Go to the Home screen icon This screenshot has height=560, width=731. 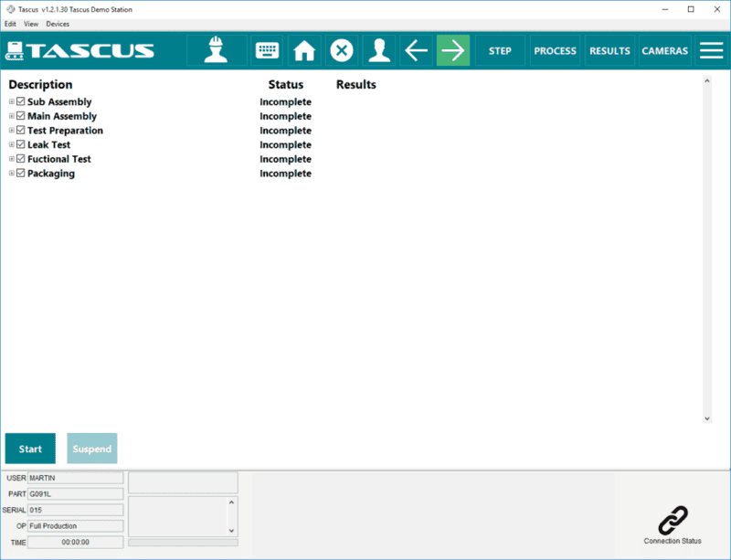tap(304, 50)
